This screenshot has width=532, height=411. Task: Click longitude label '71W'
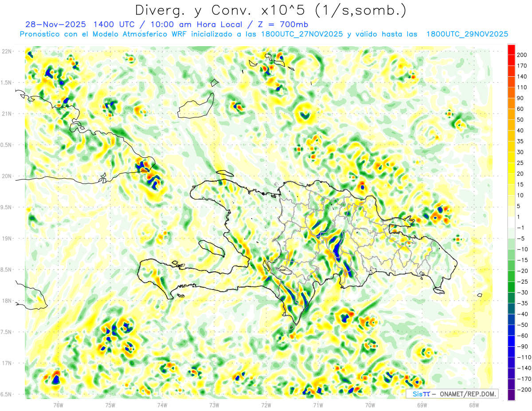pyautogui.click(x=318, y=405)
